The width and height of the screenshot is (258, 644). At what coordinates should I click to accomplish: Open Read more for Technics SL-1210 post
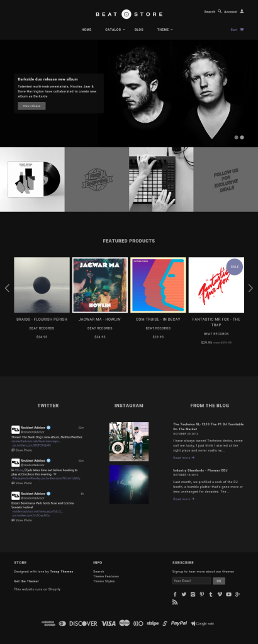tap(184, 458)
